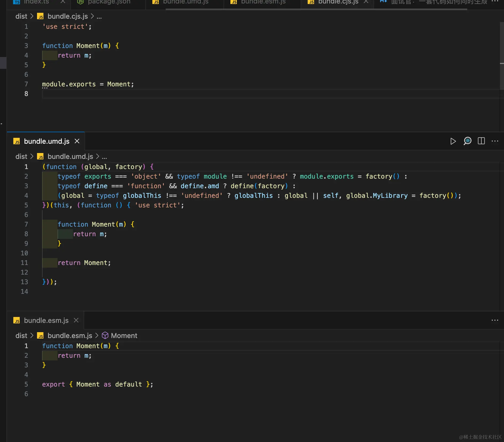Open more actions for the bundle.esm.js group
Image resolution: width=504 pixels, height=442 pixels.
click(495, 320)
